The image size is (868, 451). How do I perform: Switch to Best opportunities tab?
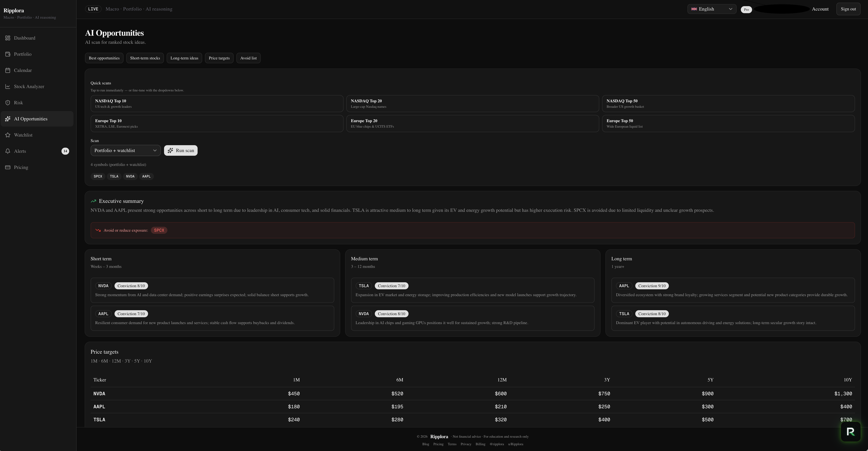click(104, 58)
